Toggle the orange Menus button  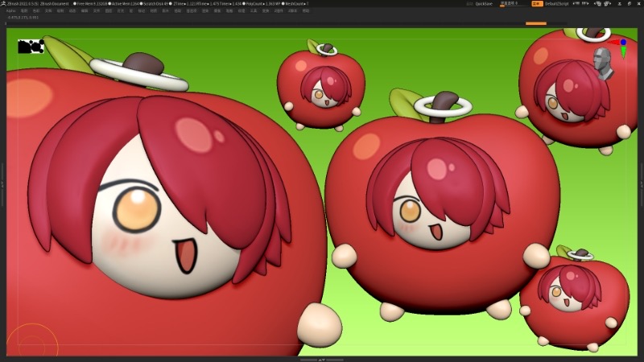pyautogui.click(x=537, y=4)
